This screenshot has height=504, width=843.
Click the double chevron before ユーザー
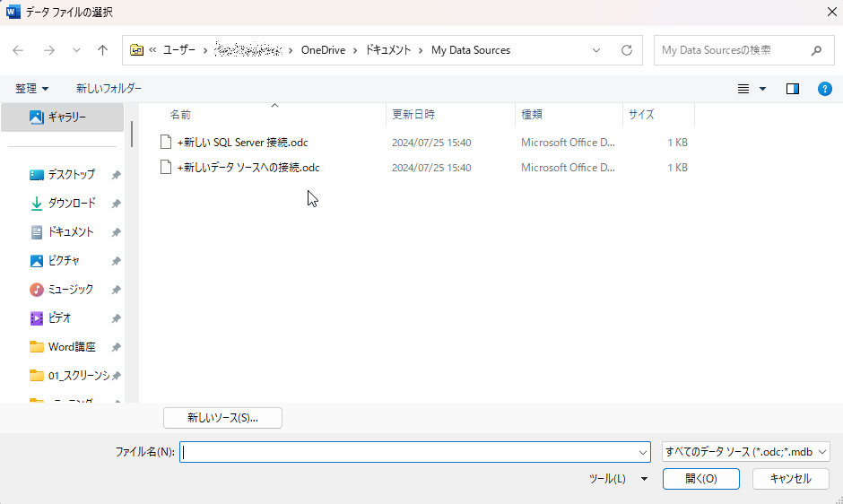(152, 50)
